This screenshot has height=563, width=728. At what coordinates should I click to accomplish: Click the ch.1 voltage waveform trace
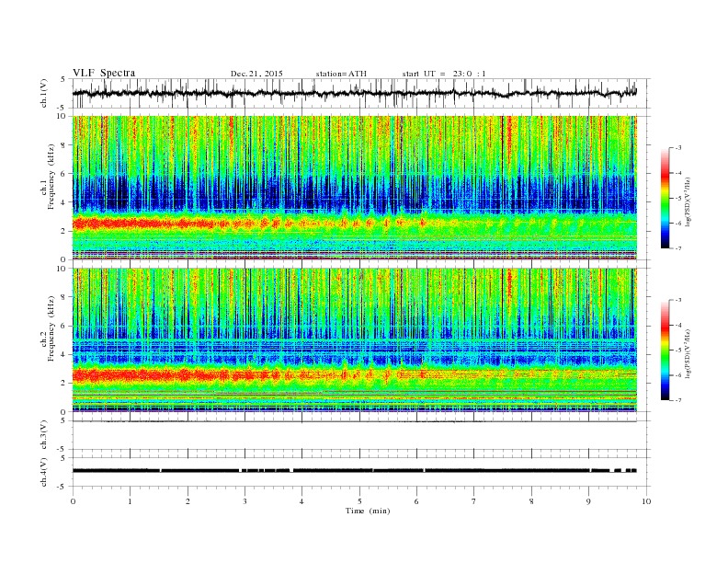354,93
